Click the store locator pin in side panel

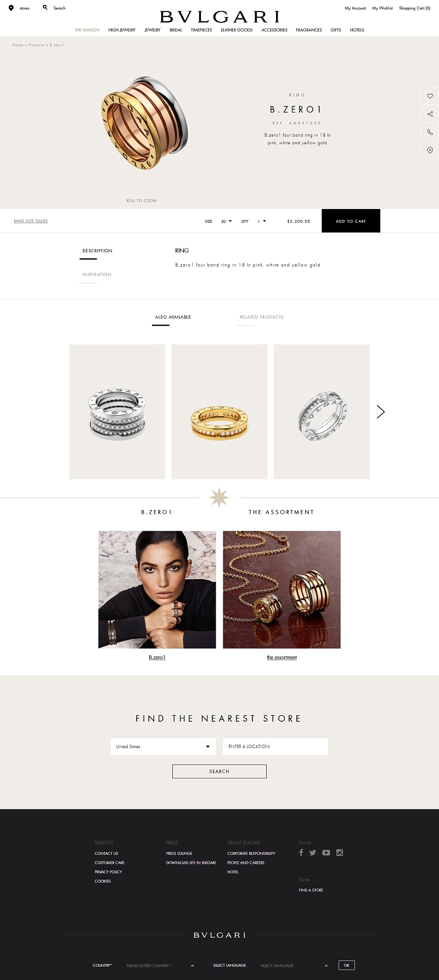(430, 150)
